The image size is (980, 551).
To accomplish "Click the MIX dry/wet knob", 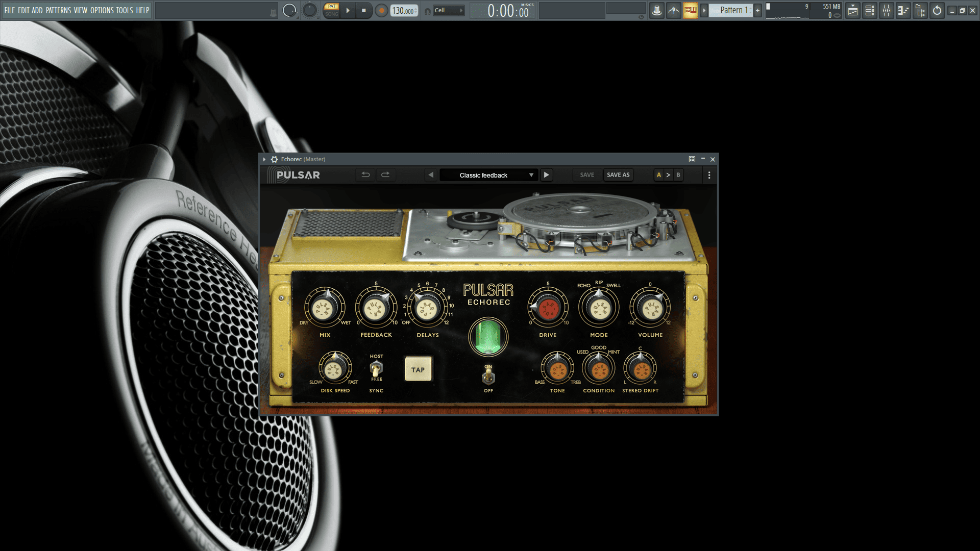I will click(325, 307).
